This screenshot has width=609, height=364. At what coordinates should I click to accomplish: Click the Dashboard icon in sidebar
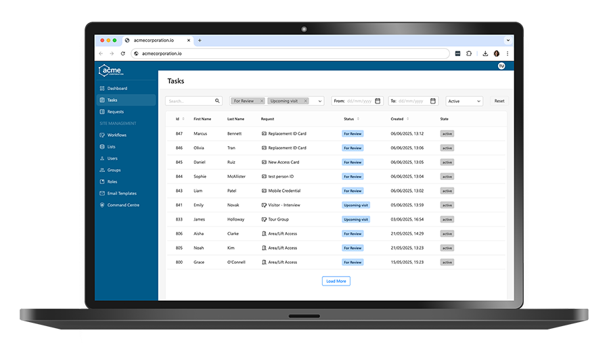[x=102, y=89]
